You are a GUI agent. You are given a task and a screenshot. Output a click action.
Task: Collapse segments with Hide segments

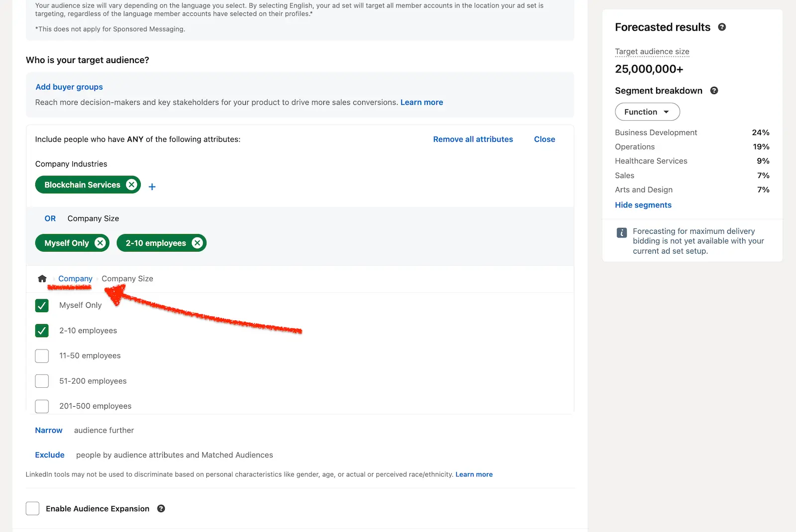[x=643, y=205]
